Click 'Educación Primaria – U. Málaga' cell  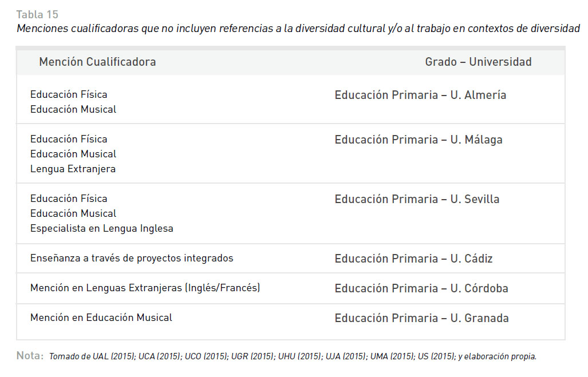(x=419, y=140)
